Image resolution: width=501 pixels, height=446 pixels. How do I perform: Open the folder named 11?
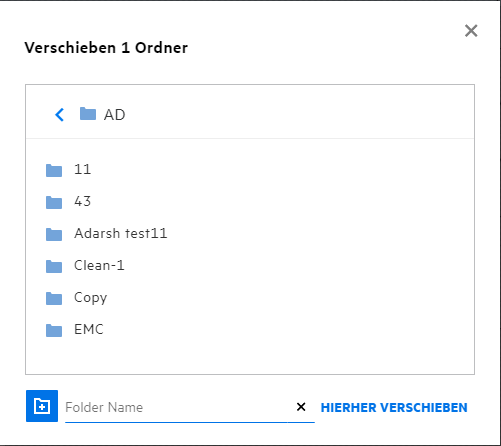(82, 169)
